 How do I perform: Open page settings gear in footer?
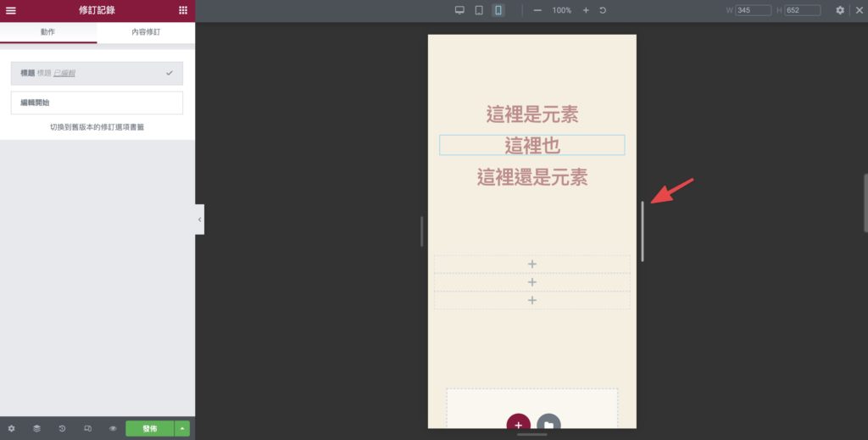click(11, 428)
